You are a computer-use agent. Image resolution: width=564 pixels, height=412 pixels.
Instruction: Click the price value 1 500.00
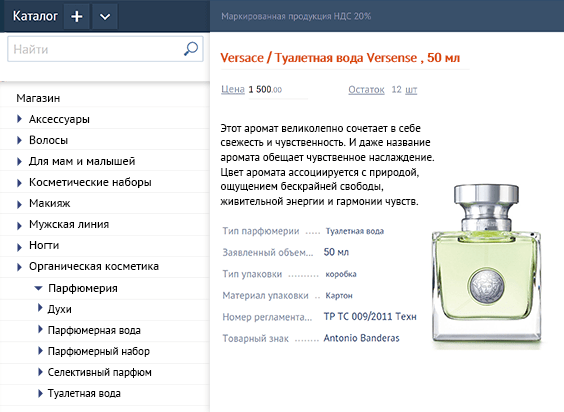(265, 89)
